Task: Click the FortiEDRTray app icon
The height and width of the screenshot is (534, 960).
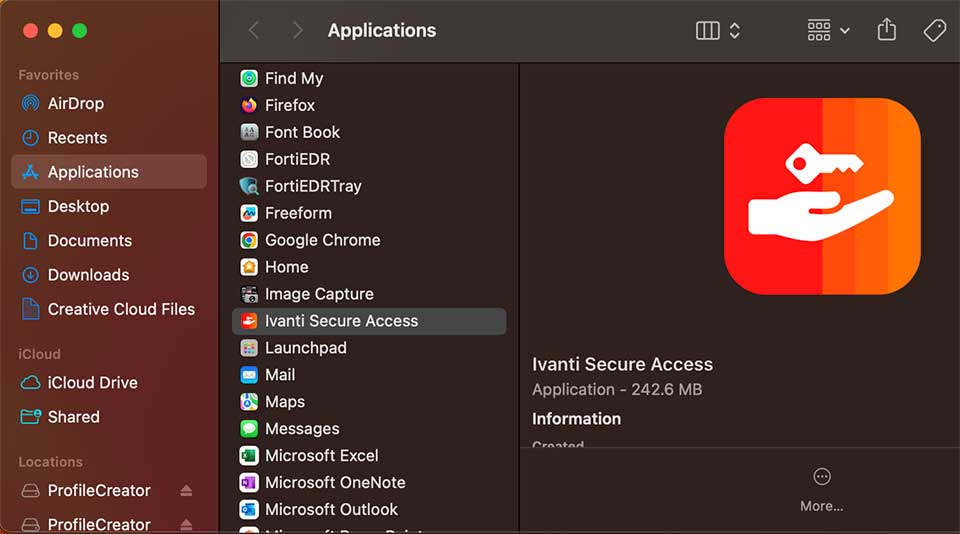Action: [x=249, y=186]
